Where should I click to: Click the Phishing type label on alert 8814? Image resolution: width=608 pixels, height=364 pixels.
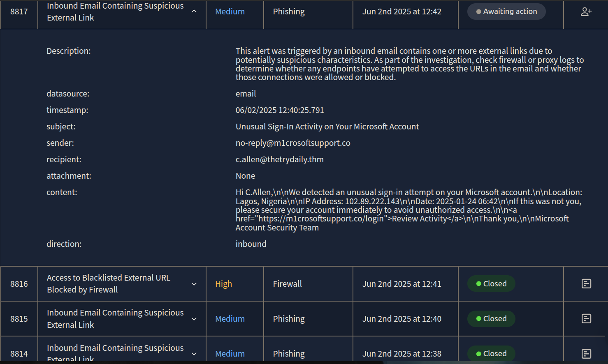(289, 353)
